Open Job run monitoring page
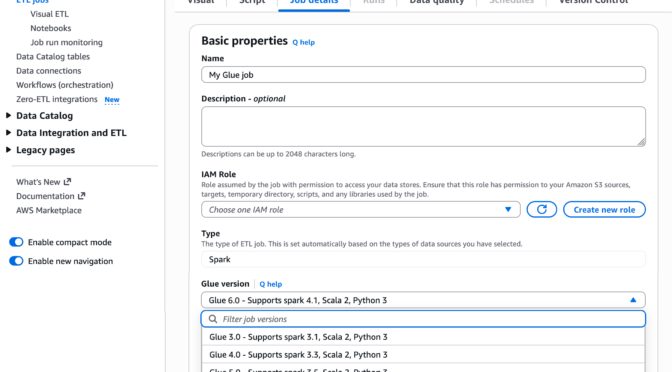Image resolution: width=672 pixels, height=372 pixels. click(66, 42)
